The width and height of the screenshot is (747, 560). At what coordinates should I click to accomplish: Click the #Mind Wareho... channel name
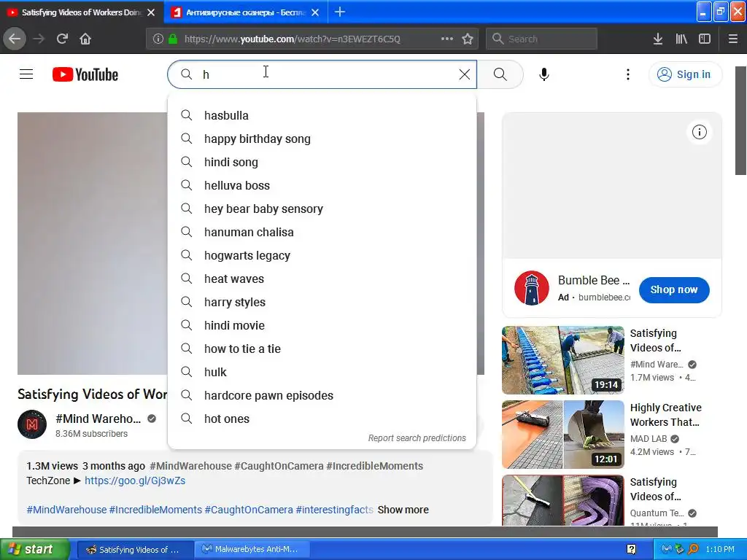pos(98,419)
